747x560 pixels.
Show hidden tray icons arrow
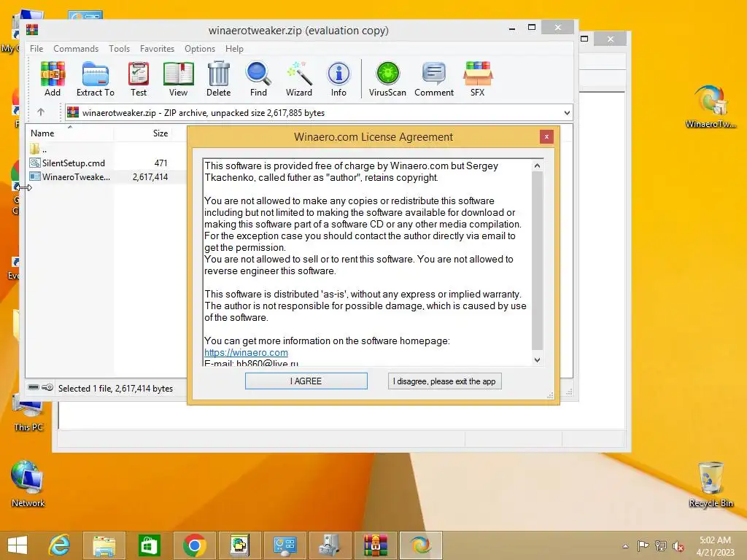point(625,546)
